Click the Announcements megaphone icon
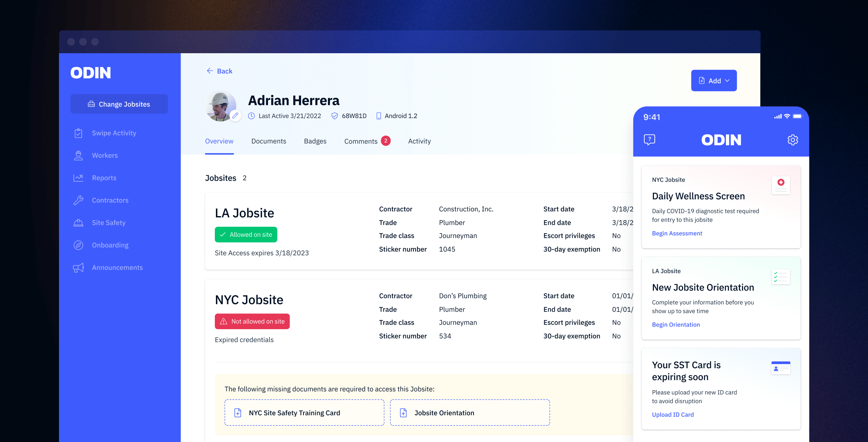 coord(78,268)
